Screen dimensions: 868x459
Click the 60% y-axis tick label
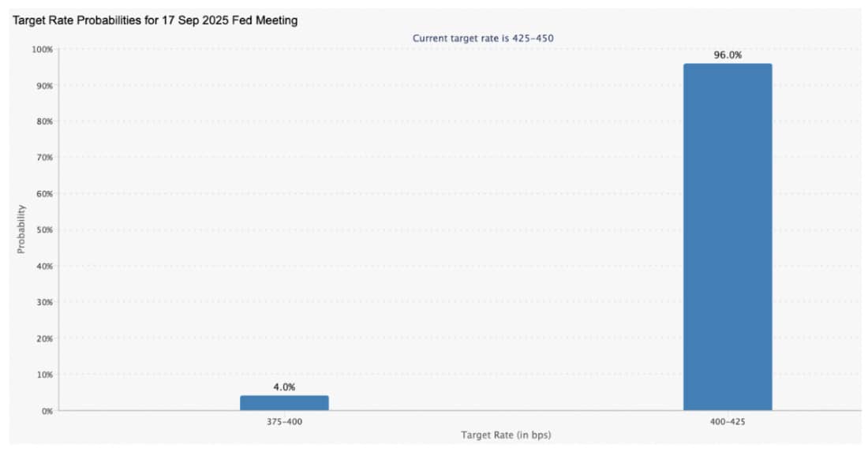pyautogui.click(x=43, y=194)
